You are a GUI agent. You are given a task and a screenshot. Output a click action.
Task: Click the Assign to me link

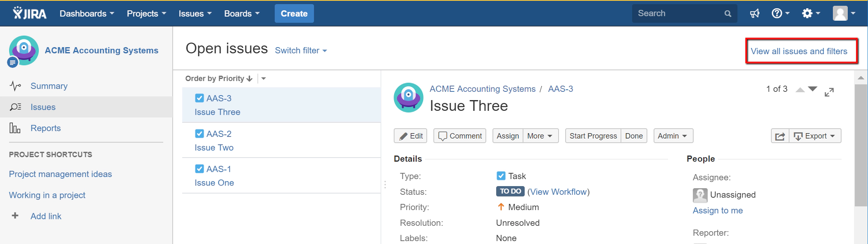(x=718, y=211)
